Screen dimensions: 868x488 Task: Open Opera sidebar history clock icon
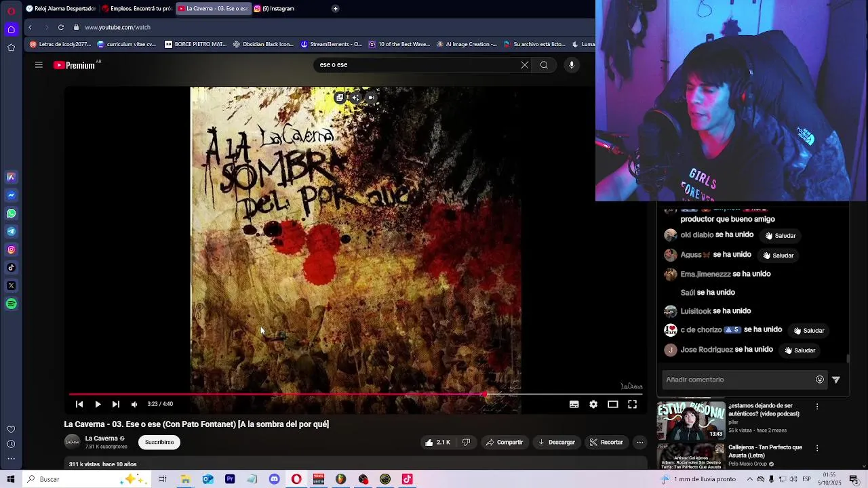[11, 444]
